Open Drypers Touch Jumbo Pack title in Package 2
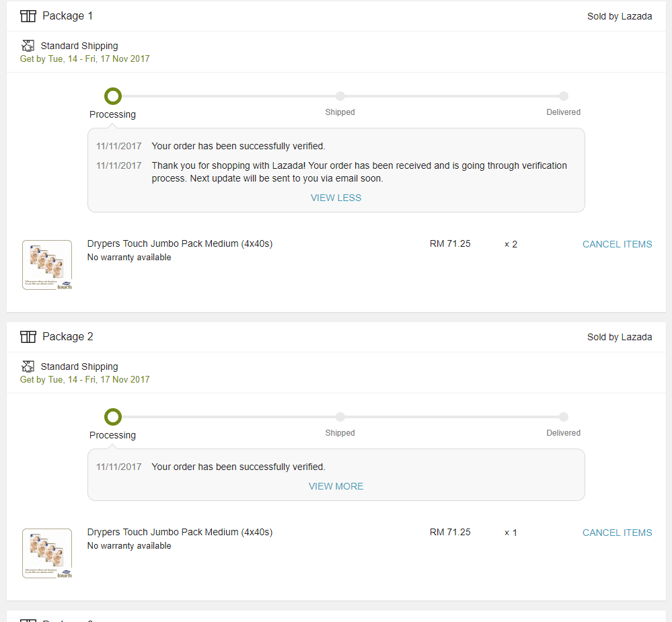 click(x=180, y=533)
